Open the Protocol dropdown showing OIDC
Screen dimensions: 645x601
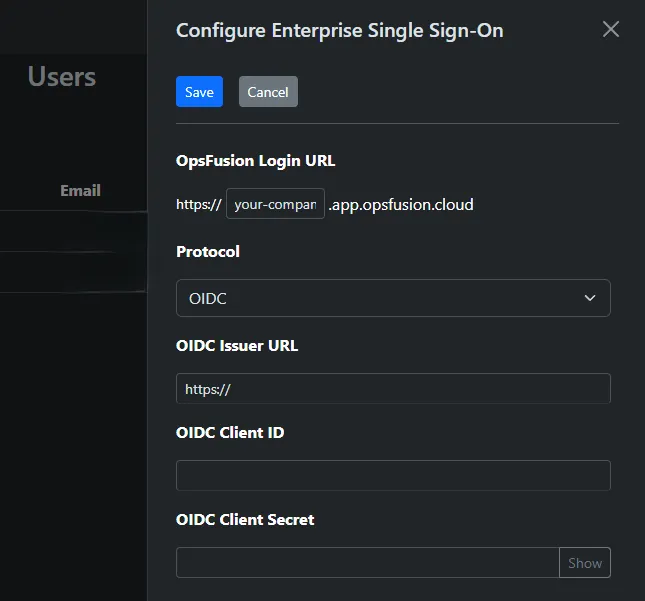point(393,298)
